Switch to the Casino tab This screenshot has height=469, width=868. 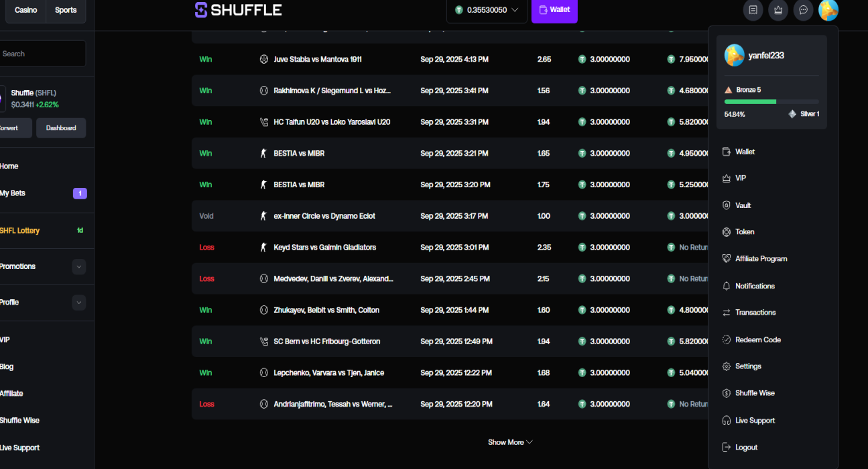point(26,10)
